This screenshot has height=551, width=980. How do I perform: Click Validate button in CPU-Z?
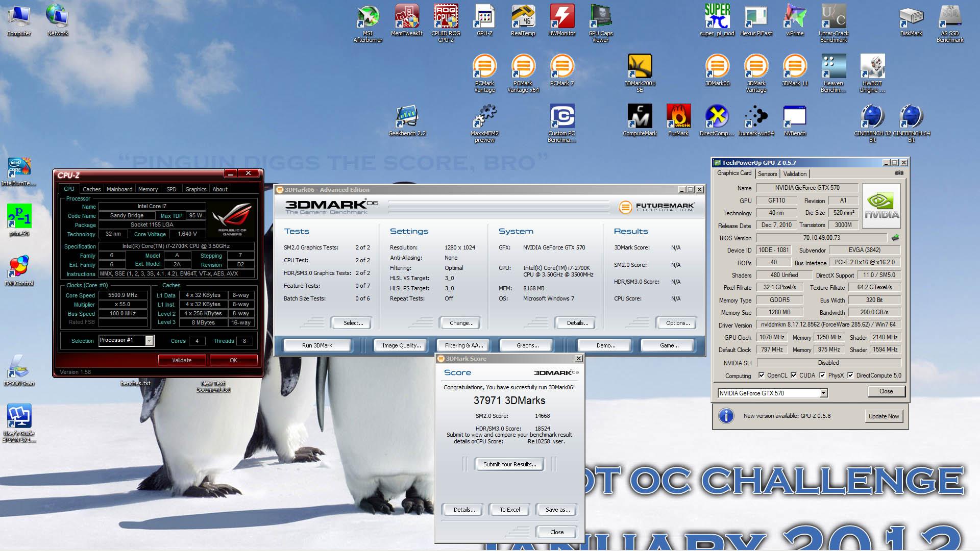point(182,360)
